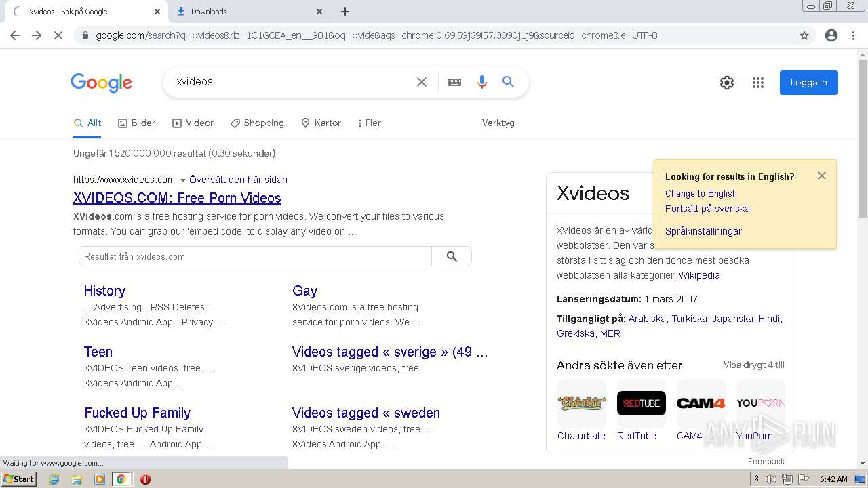Click the Logga in button
The height and width of the screenshot is (488, 868).
(808, 83)
